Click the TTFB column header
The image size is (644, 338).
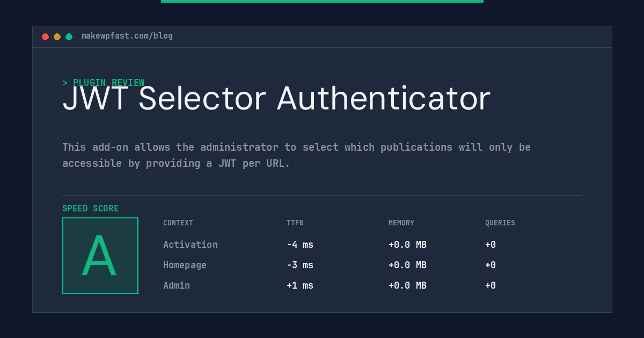click(x=295, y=223)
